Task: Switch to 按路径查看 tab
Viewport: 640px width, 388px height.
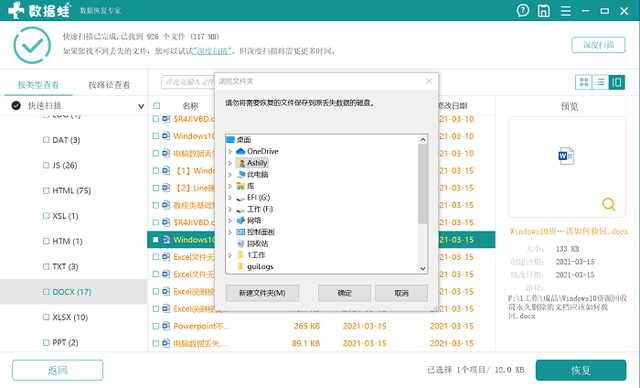Action: tap(109, 85)
